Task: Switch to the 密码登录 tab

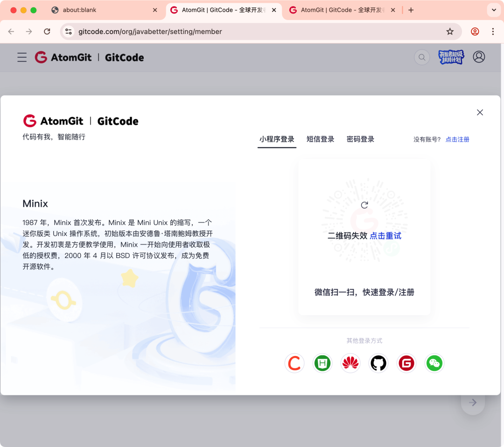Action: coord(360,139)
